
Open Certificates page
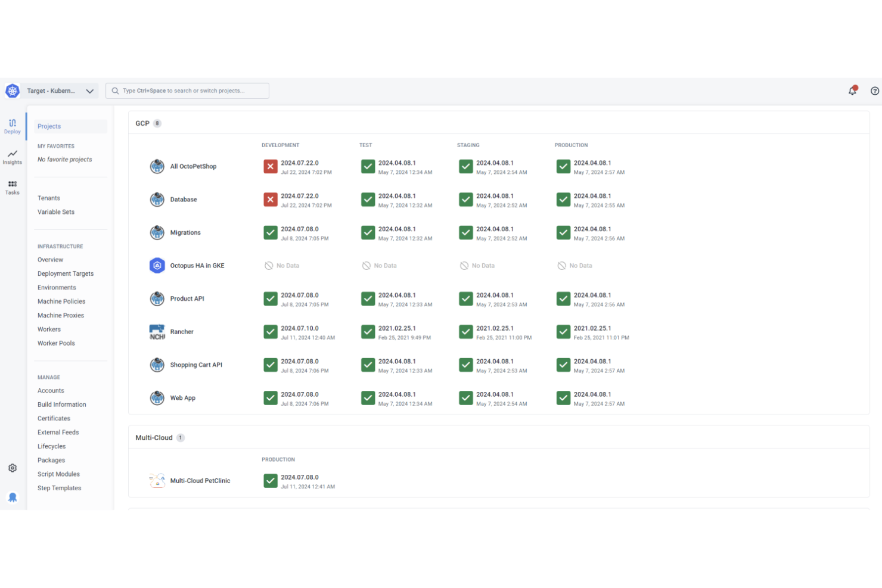tap(54, 418)
